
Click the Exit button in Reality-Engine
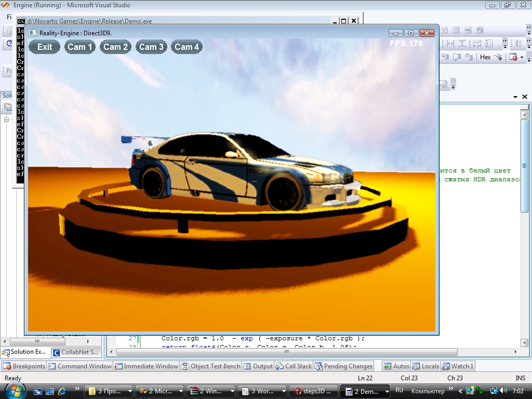click(45, 47)
